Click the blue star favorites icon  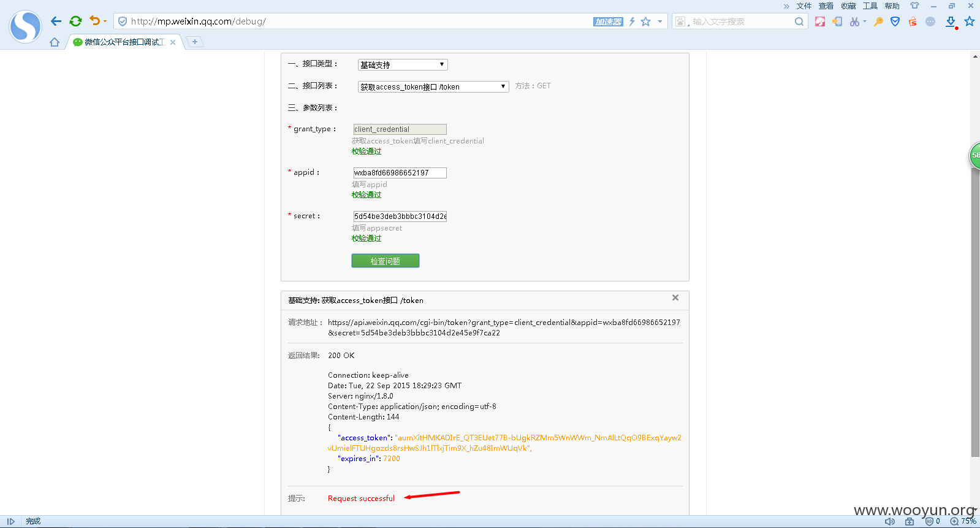[970, 21]
